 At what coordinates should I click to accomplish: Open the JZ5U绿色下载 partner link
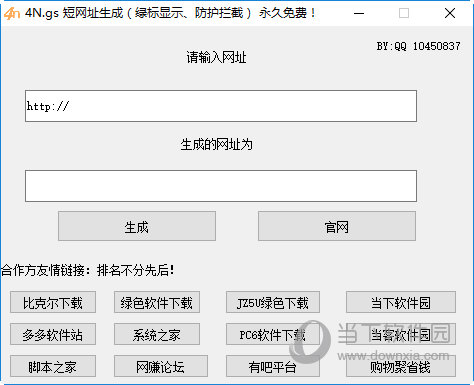coord(273,302)
